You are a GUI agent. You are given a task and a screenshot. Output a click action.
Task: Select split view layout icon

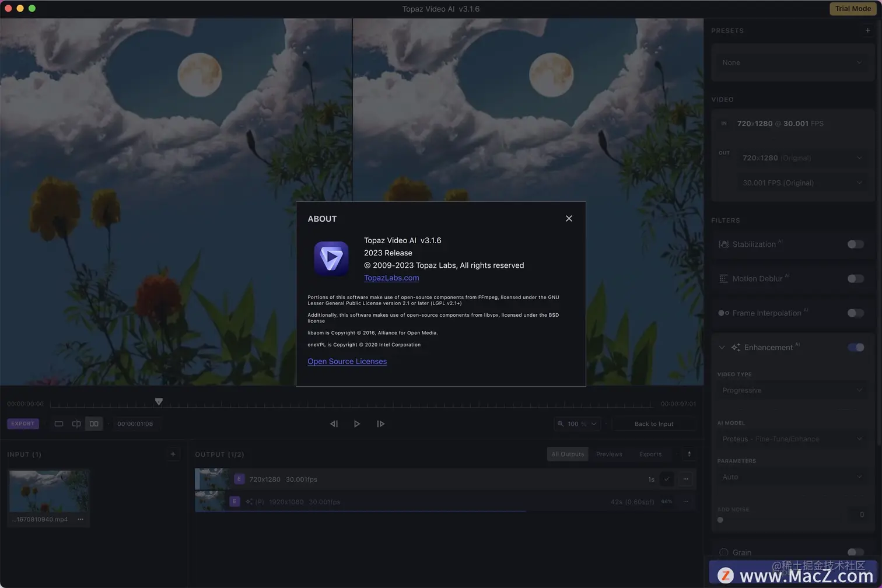tap(76, 423)
